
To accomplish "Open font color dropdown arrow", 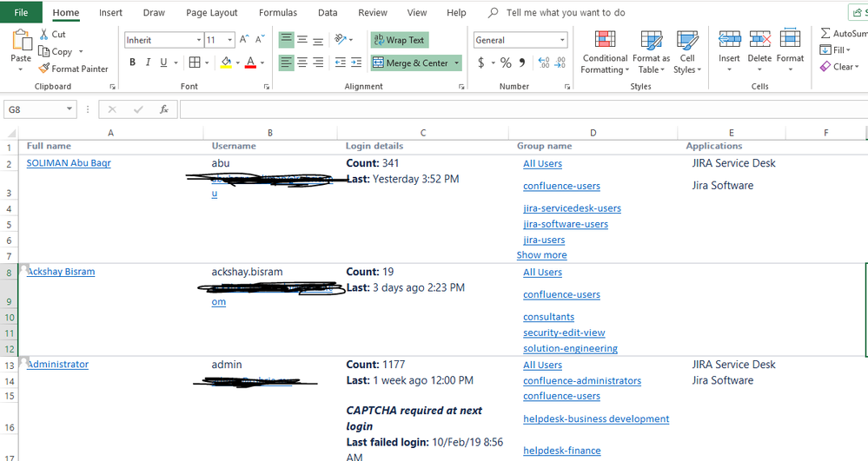I will tap(262, 63).
